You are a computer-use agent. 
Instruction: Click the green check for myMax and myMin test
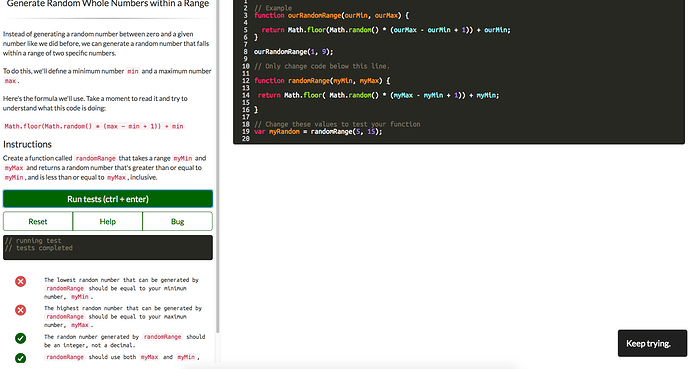20,358
